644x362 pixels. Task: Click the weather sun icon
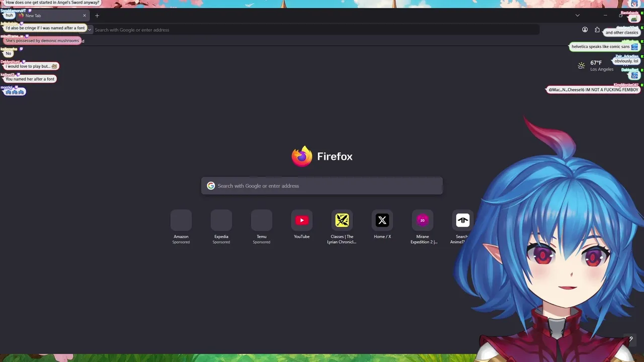pyautogui.click(x=581, y=65)
